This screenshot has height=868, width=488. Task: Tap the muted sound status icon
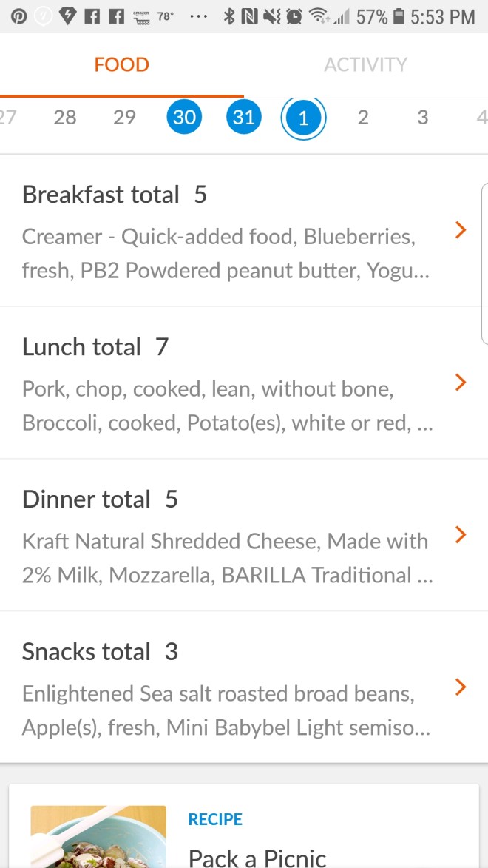(x=271, y=16)
